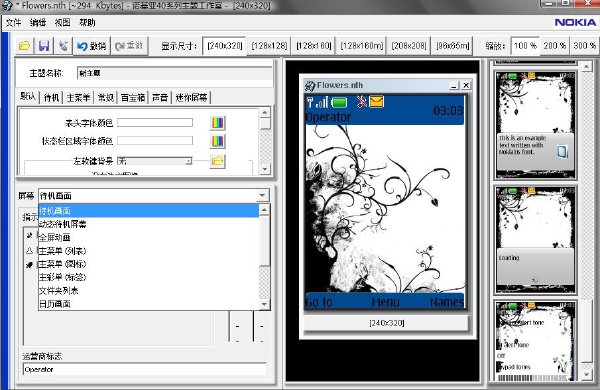Switch to the 声音 tab
This screenshot has width=600, height=390.
[160, 98]
